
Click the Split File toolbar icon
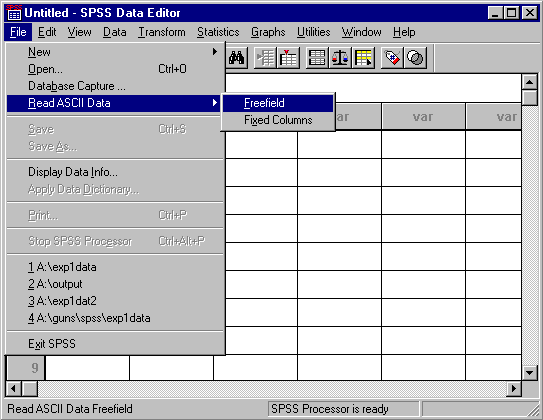pos(317,58)
